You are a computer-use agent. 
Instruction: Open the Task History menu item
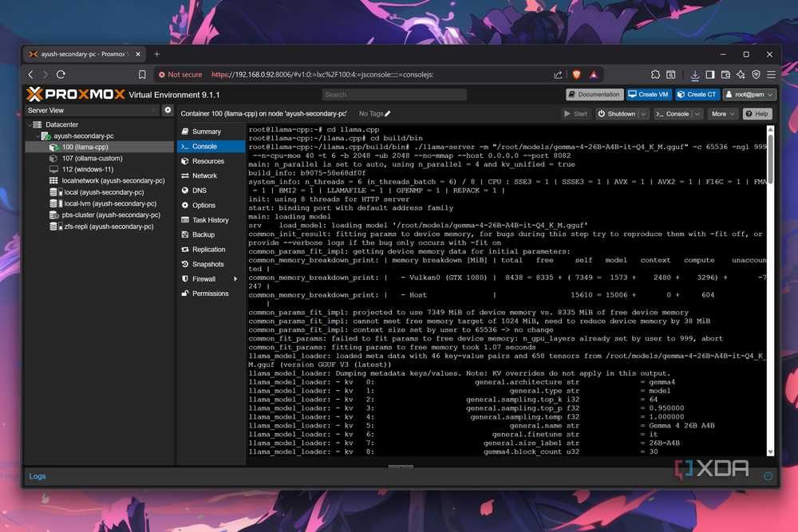211,219
